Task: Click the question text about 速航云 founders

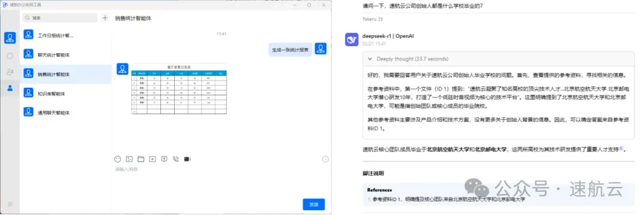Action: [423, 6]
